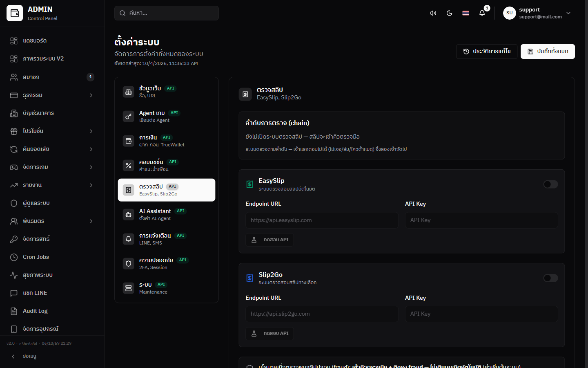Open the AI Assistant settings section

[x=167, y=215]
